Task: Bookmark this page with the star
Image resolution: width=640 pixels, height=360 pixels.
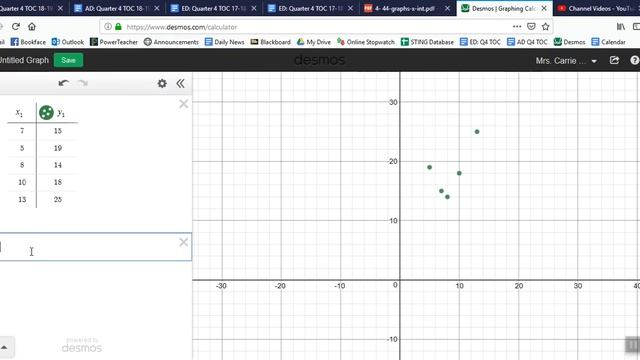Action: [545, 27]
